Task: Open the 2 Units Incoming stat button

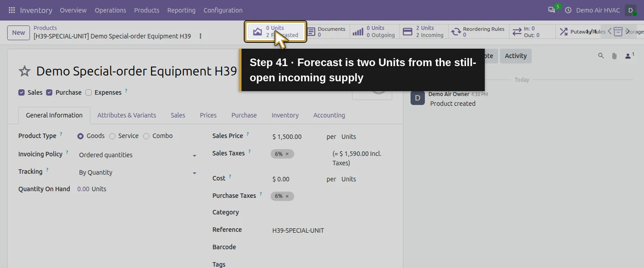Action: click(x=424, y=32)
